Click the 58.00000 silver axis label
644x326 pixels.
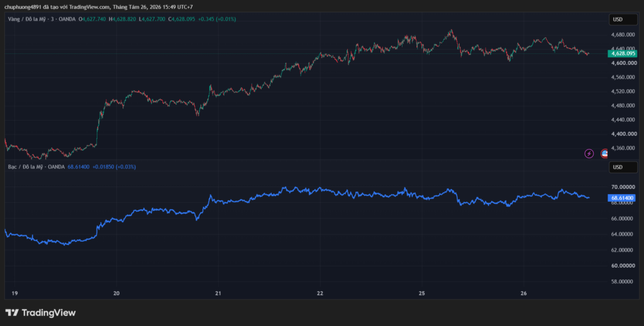(x=623, y=281)
